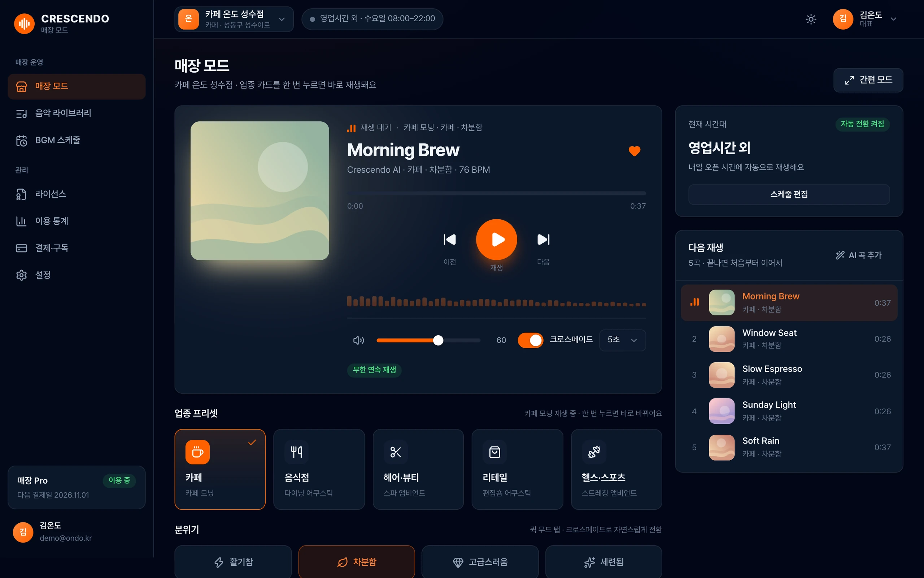Screen dimensions: 924x578
Task: Open 결제·구독 in sidebar
Action: coord(77,248)
